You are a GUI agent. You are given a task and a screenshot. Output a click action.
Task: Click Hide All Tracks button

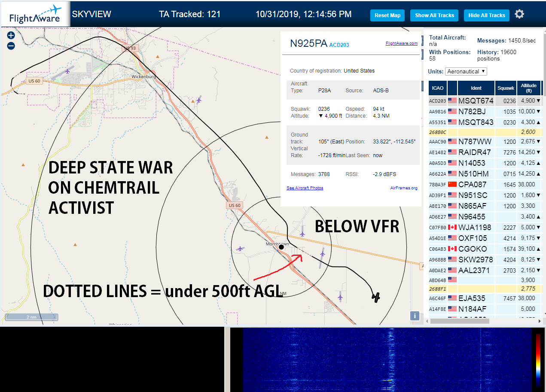point(487,15)
